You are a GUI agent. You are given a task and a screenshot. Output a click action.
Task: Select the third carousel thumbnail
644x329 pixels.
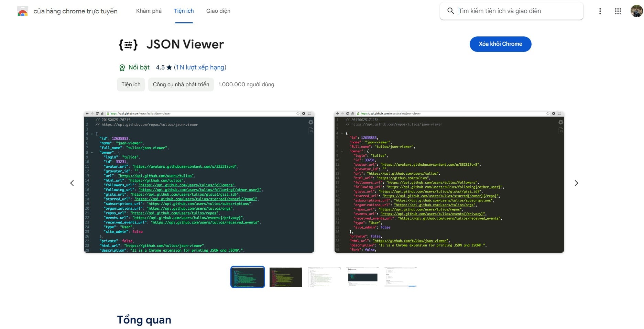(x=324, y=277)
